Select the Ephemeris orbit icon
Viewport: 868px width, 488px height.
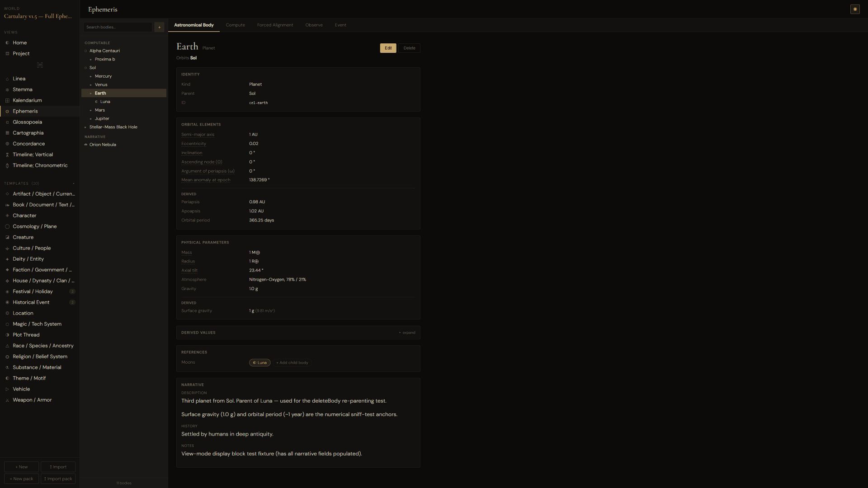point(7,112)
